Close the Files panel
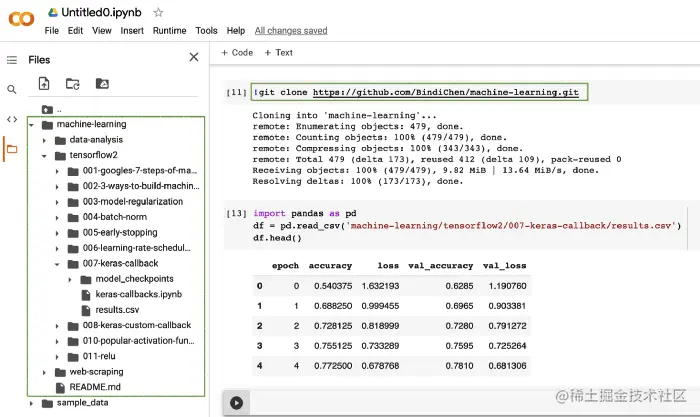The height and width of the screenshot is (417, 700). coord(194,57)
